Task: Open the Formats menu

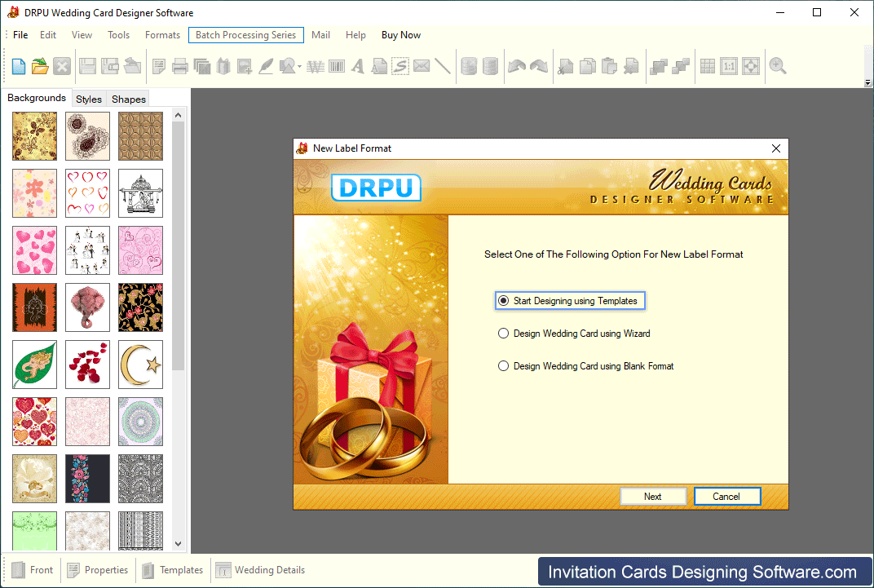Action: pos(163,35)
